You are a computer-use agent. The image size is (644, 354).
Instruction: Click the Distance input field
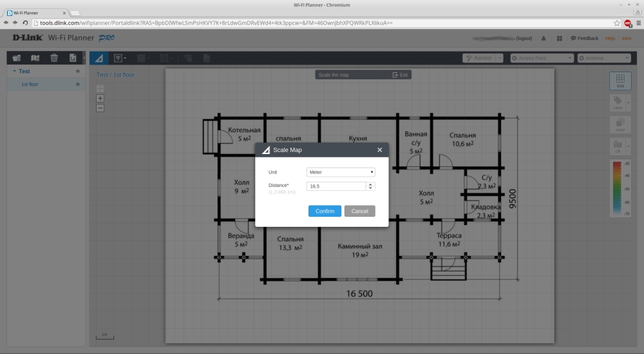336,186
